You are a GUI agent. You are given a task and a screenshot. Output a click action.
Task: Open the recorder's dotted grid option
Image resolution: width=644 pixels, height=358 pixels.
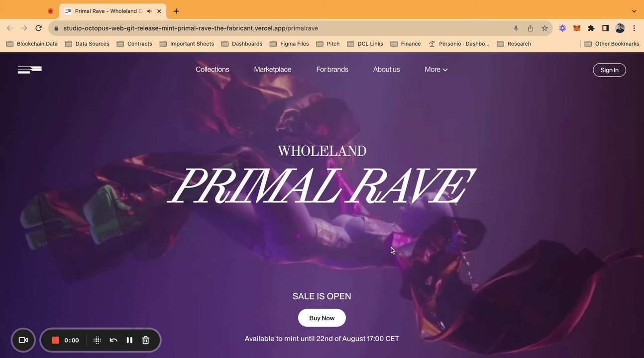pyautogui.click(x=98, y=340)
